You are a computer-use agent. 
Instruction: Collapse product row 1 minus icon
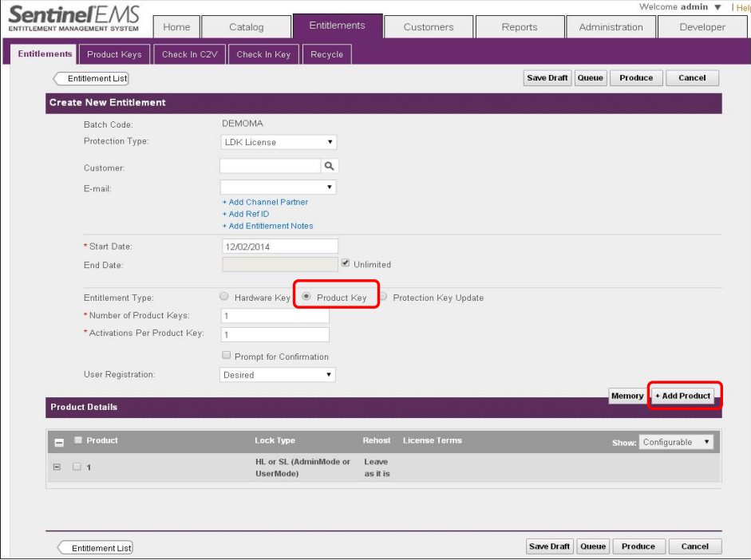[x=57, y=467]
